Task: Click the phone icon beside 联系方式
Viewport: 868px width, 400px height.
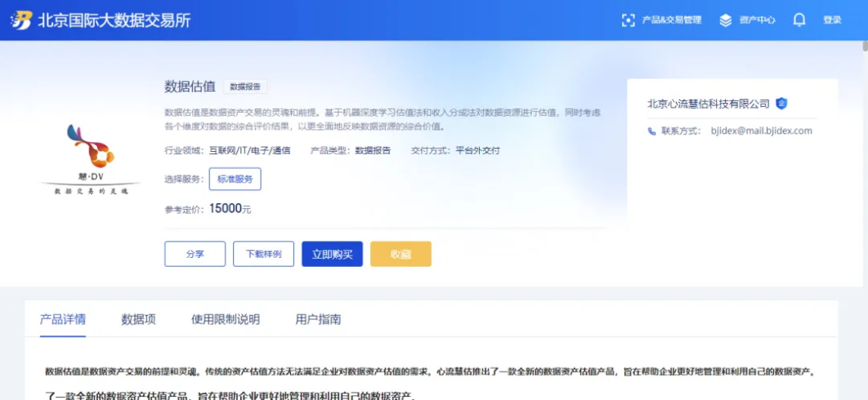Action: 651,131
